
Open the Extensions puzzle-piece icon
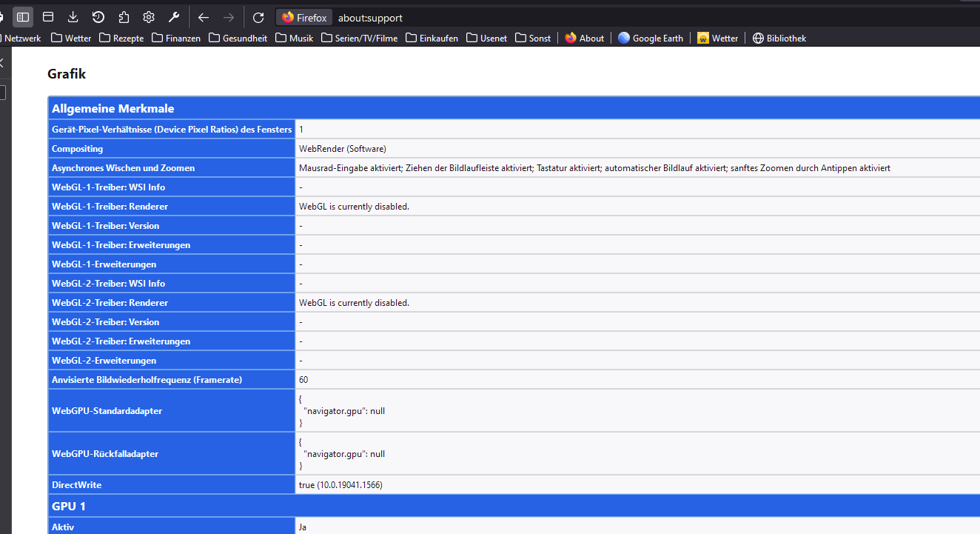click(124, 17)
